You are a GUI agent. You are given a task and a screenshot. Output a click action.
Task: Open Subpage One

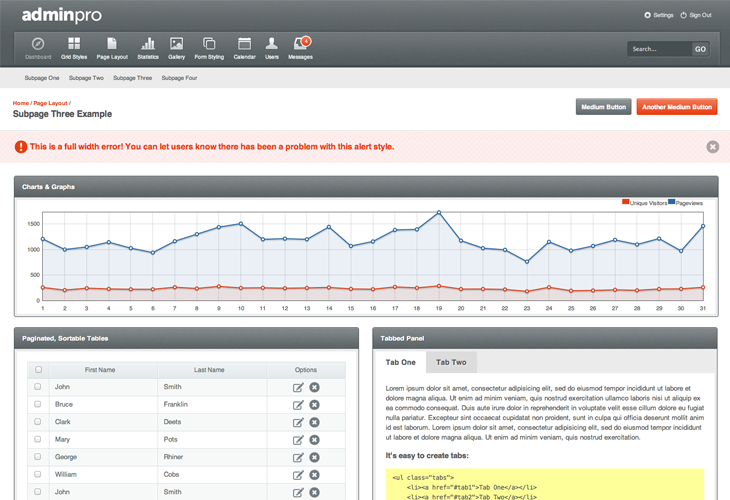[42, 78]
